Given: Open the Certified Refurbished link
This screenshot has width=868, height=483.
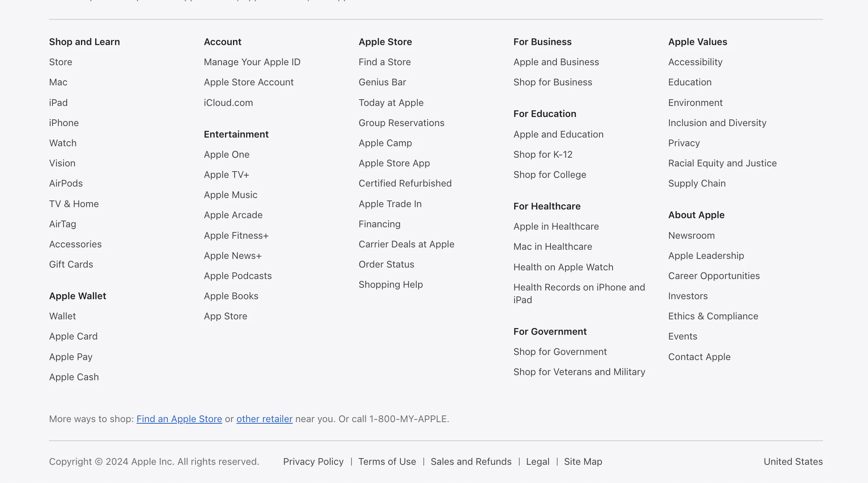Looking at the screenshot, I should 405,183.
